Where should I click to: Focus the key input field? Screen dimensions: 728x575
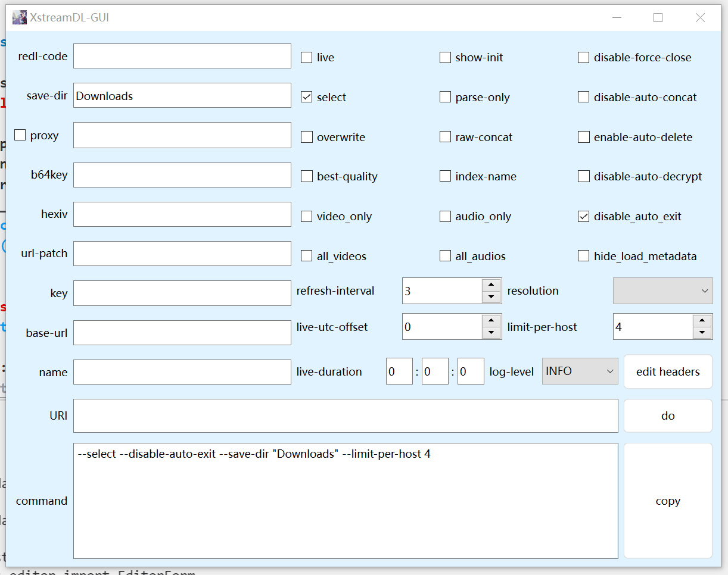coord(182,293)
